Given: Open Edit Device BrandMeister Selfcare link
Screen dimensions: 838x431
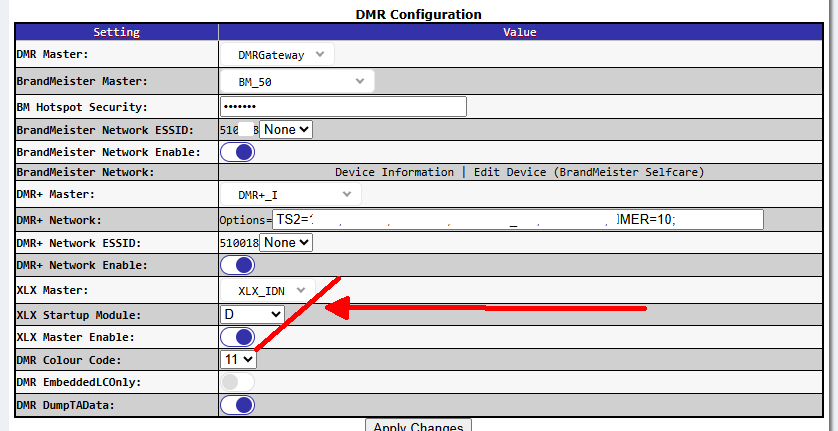Looking at the screenshot, I should click(x=588, y=172).
